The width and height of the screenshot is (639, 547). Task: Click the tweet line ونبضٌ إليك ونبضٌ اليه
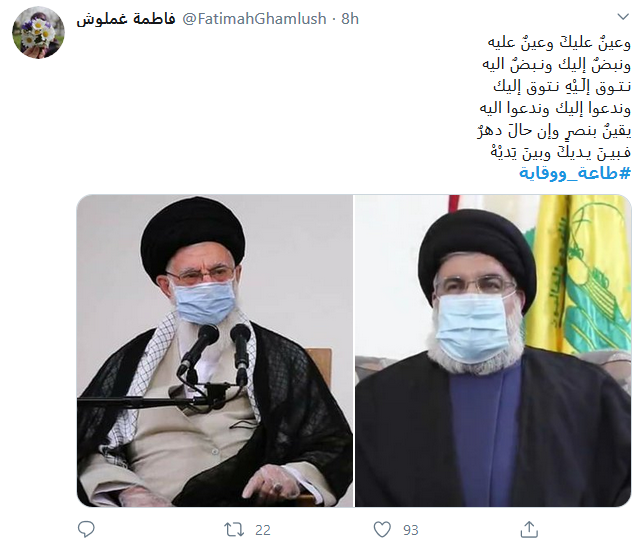click(556, 64)
